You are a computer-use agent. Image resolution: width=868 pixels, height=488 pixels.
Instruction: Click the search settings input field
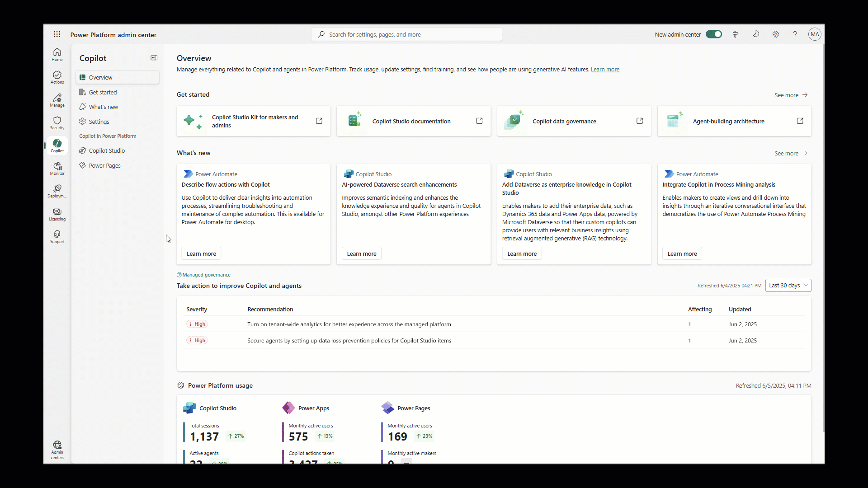(406, 34)
